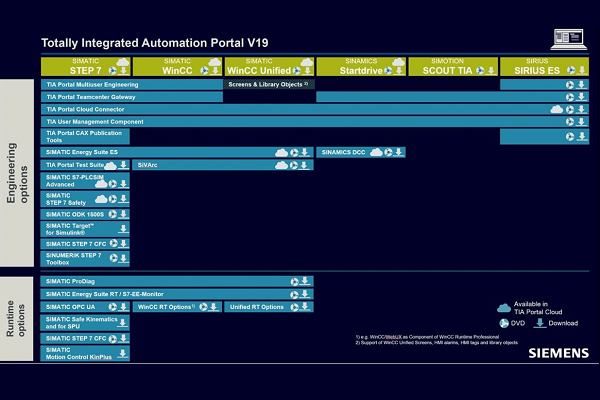Viewport: 600px width, 400px height.
Task: Click the DVD icon on SIMATIC ODK 1500S
Action: coord(112,214)
